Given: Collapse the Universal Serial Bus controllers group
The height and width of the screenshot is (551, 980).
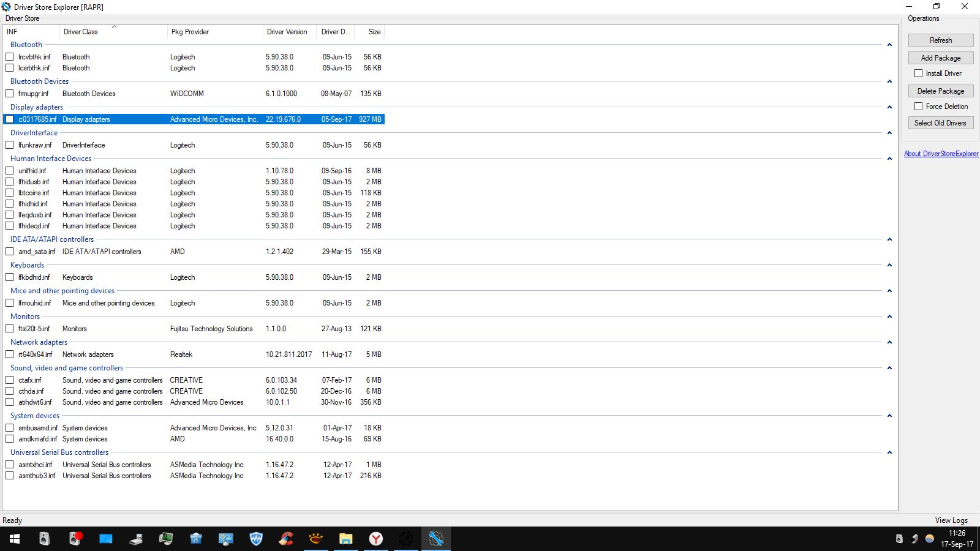Looking at the screenshot, I should coord(889,452).
